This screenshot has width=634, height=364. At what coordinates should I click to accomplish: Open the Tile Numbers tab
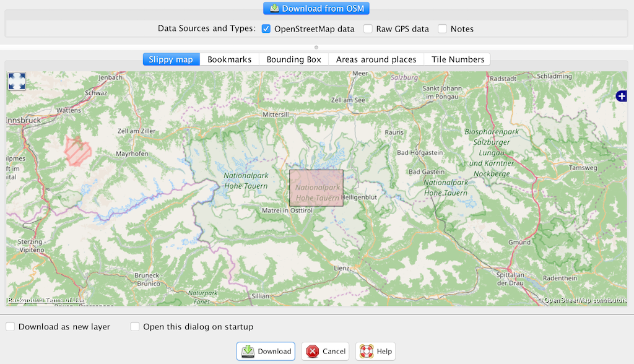coord(458,59)
